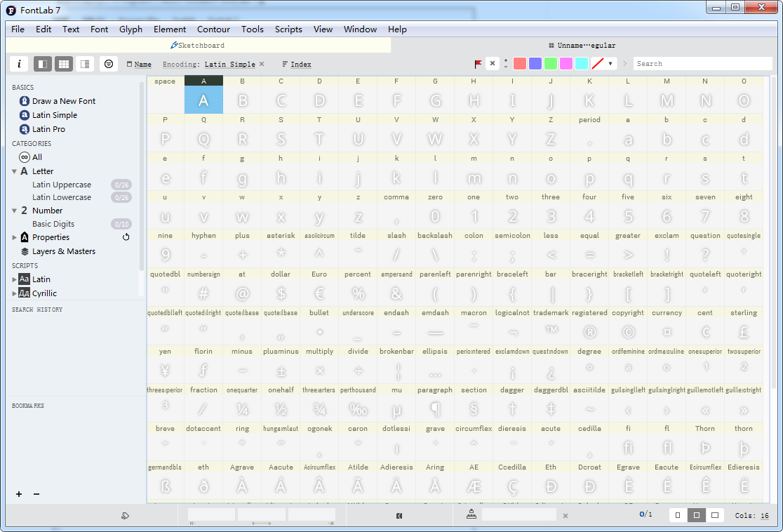
Task: Collapse the Letter category tree
Action: tap(14, 171)
